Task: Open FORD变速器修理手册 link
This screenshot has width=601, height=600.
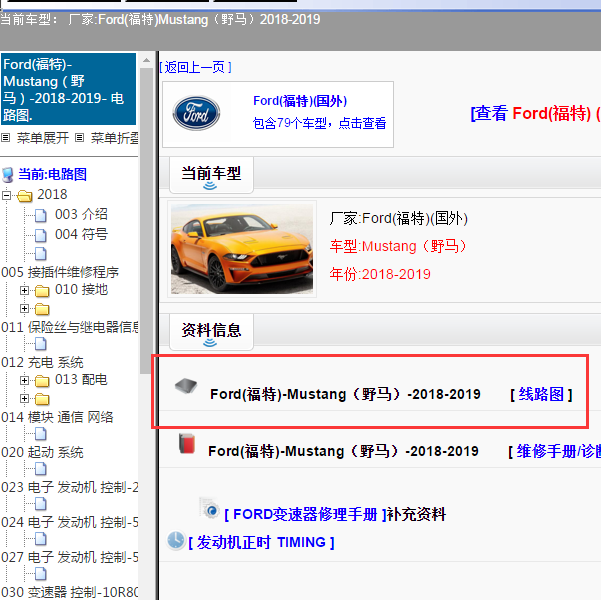Action: [305, 514]
